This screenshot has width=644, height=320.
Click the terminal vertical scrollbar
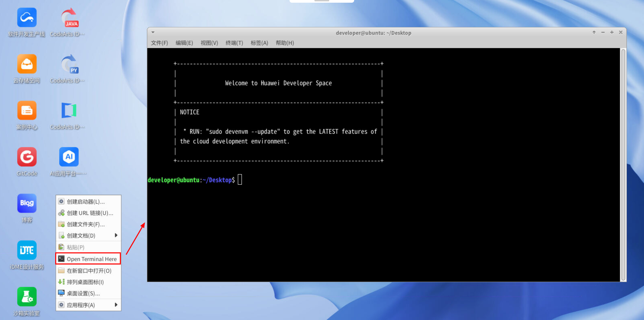point(623,165)
